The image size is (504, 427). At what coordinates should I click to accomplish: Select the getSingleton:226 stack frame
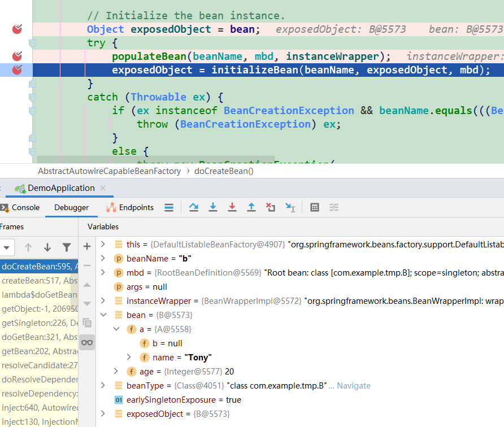pyautogui.click(x=39, y=323)
